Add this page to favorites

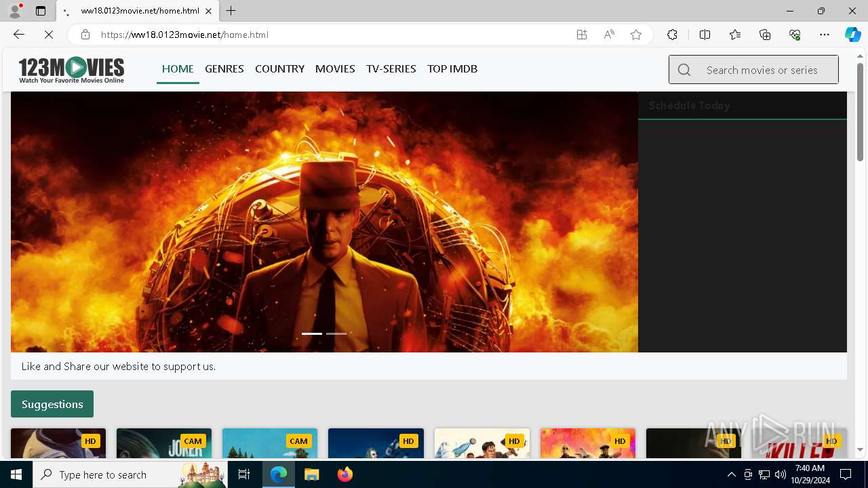tap(636, 35)
